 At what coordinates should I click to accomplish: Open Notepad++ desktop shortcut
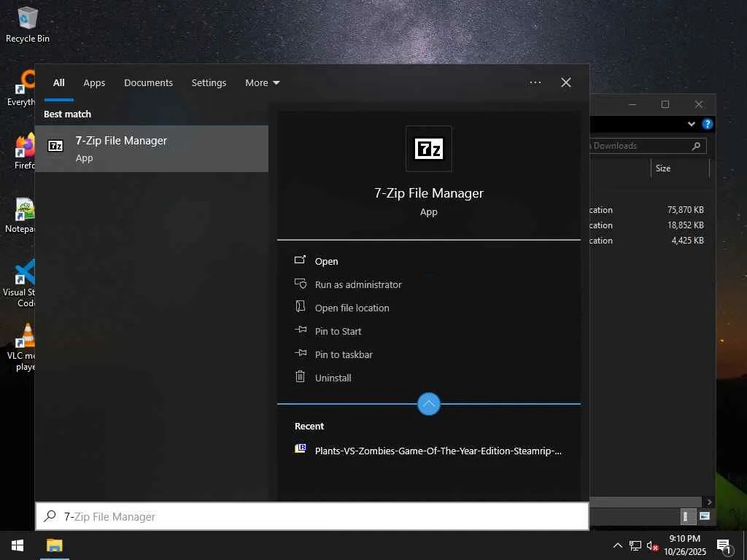(20, 215)
